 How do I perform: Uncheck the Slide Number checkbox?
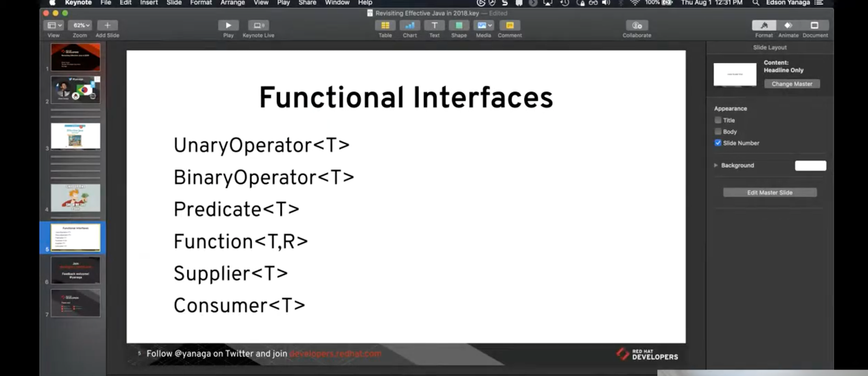(718, 143)
